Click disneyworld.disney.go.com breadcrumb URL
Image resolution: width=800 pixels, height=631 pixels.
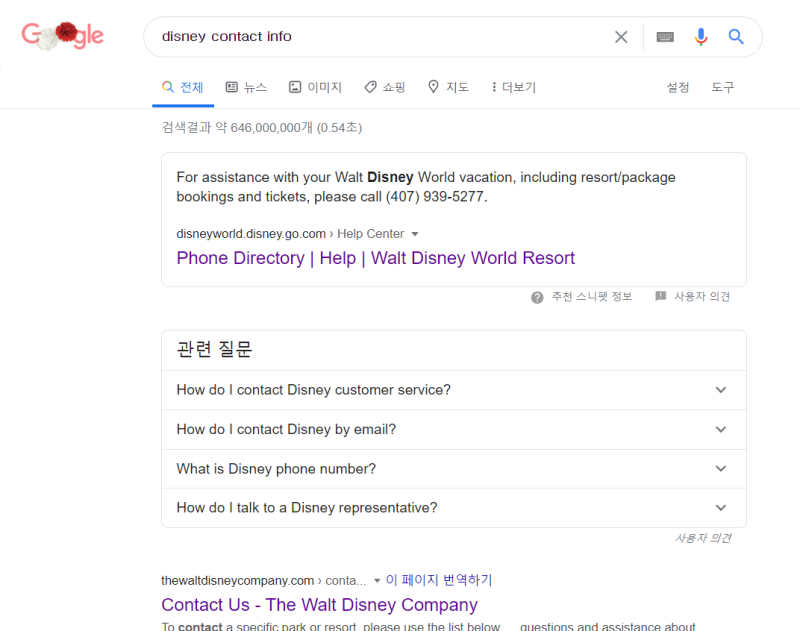click(251, 234)
